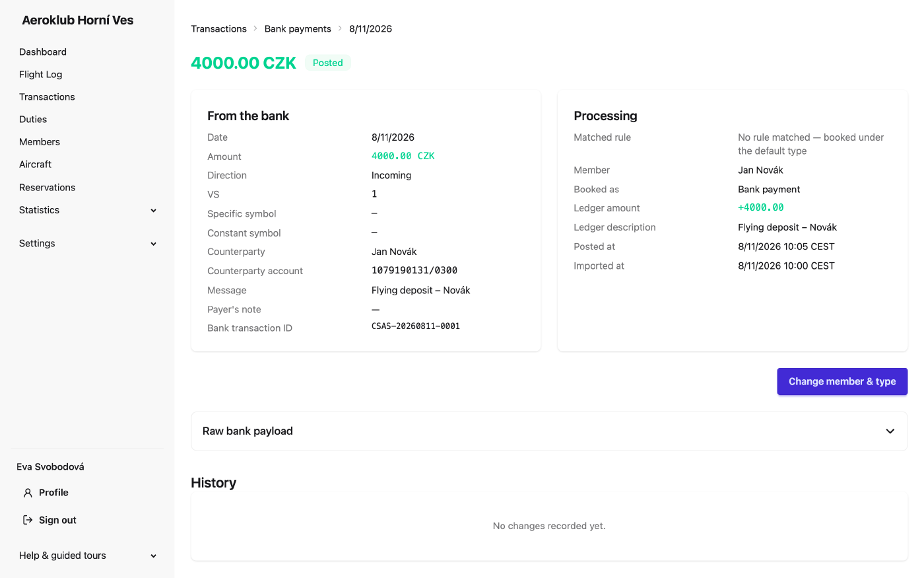Go to Flight Log
This screenshot has width=924, height=578.
coord(41,75)
